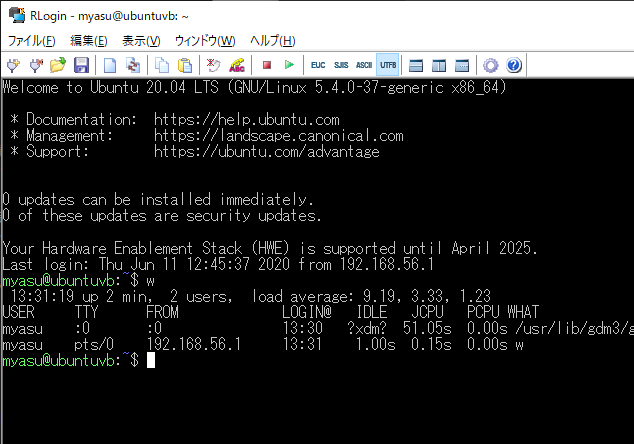Click the 'pts/0' TTY value
Viewport: 634px width, 444px height.
pyautogui.click(x=94, y=345)
